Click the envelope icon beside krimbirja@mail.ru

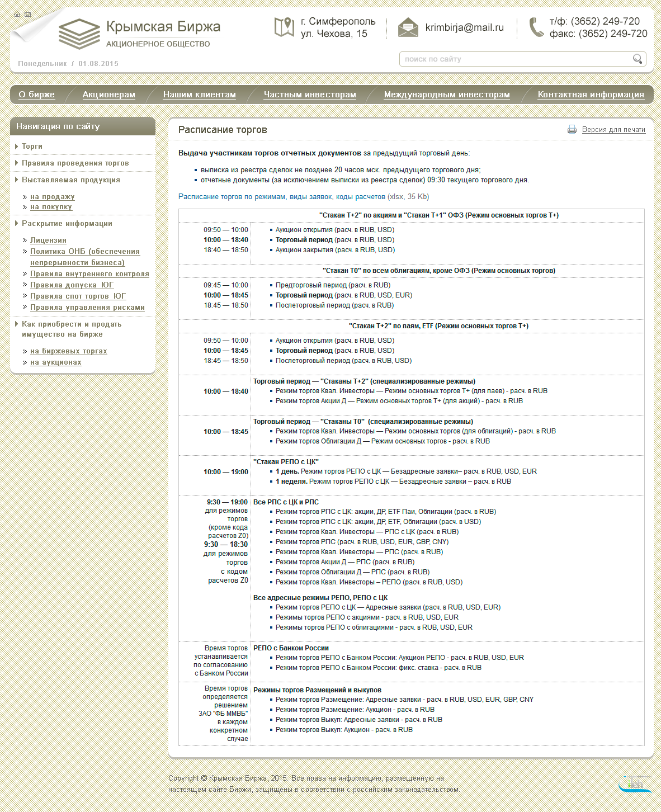[x=408, y=27]
